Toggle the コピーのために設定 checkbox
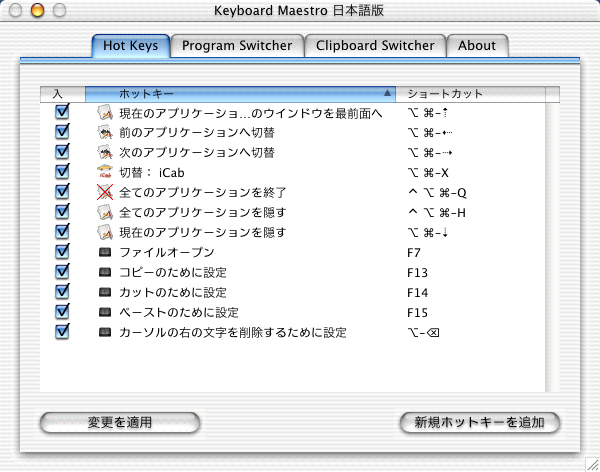 [x=62, y=271]
